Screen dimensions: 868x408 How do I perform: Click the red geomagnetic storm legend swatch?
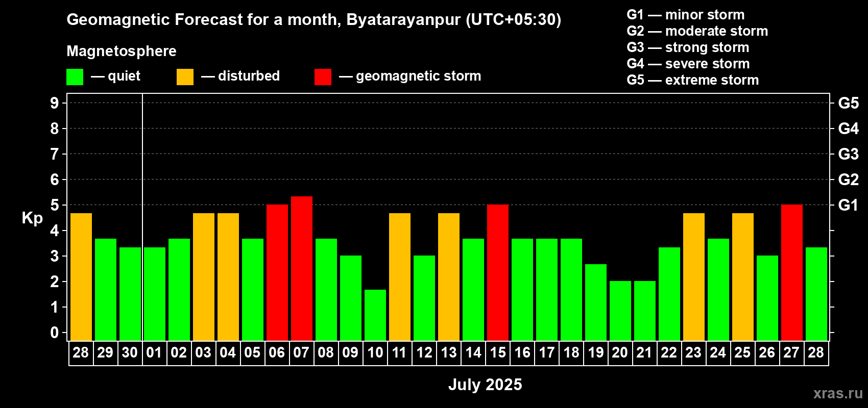pyautogui.click(x=323, y=77)
